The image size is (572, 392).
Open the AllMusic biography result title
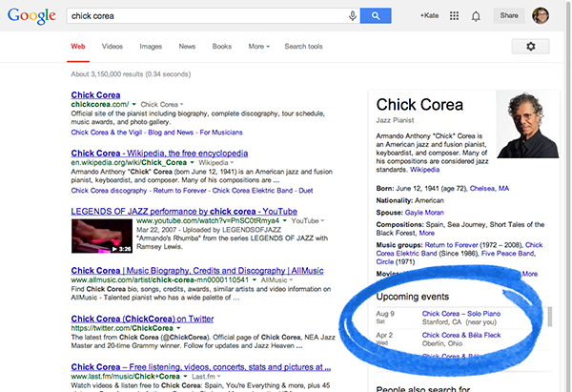click(197, 271)
